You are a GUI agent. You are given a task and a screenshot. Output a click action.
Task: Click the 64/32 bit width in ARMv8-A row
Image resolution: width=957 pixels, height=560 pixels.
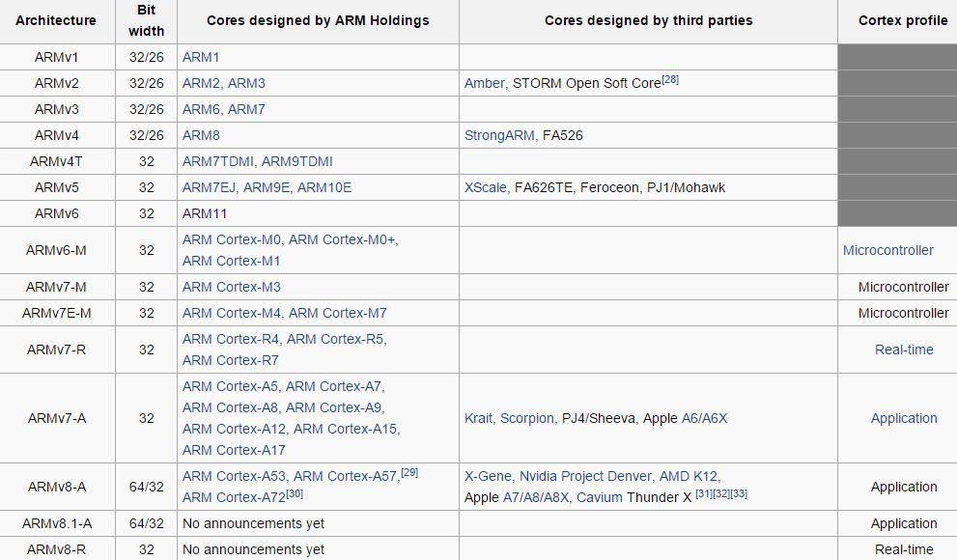point(147,488)
